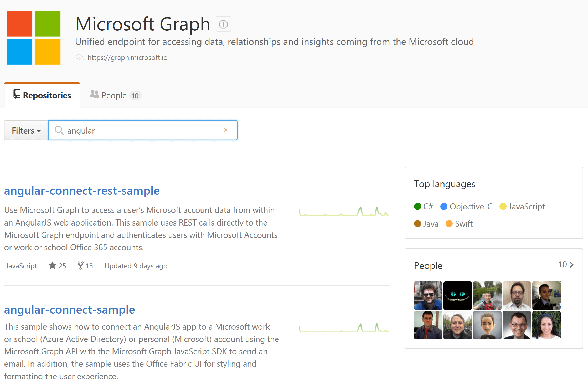Click the green C# color dot
Image resolution: width=588 pixels, height=379 pixels.
pyautogui.click(x=417, y=207)
